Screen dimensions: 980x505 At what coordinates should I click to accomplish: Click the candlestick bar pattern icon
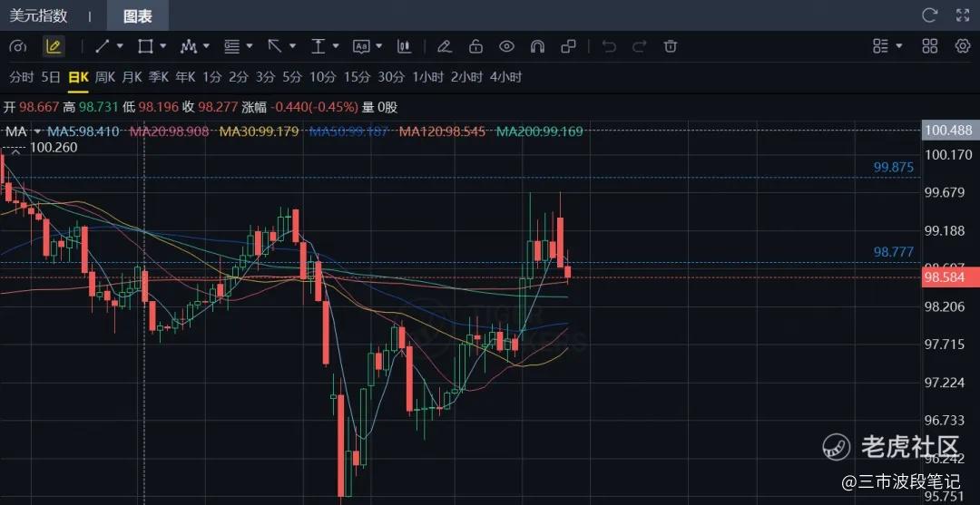coord(404,46)
